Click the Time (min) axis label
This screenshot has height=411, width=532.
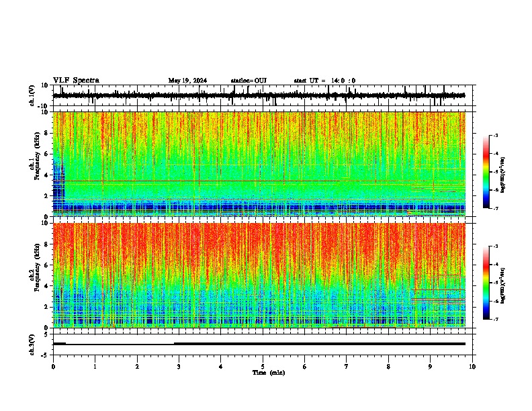click(269, 373)
